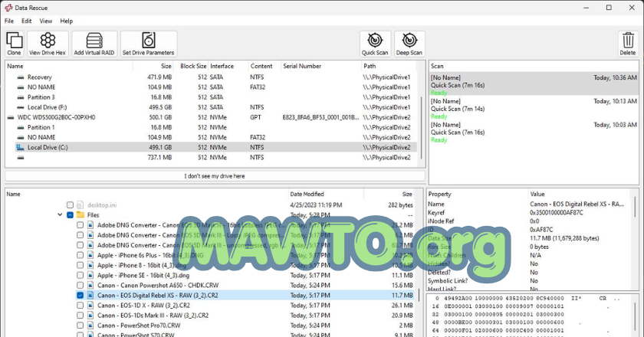This screenshot has width=644, height=337.
Task: Check Apple iPhone 8 dng file
Action: tap(80, 265)
